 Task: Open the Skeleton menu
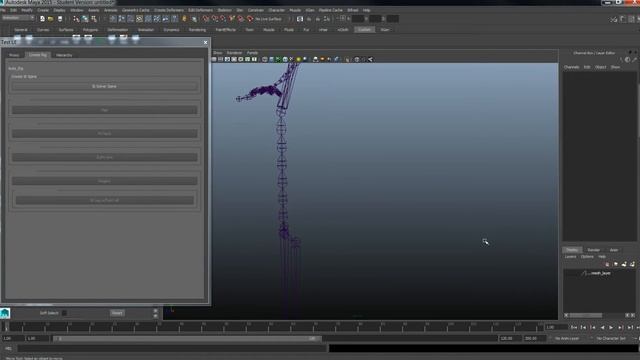point(224,10)
